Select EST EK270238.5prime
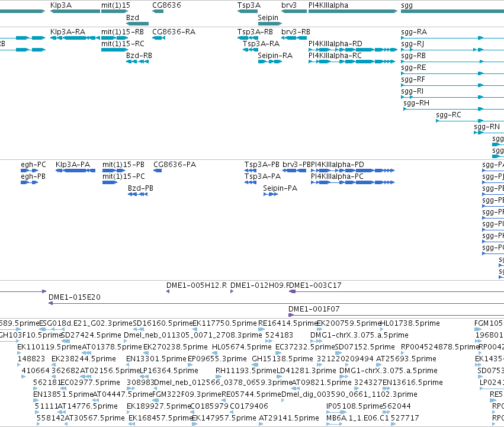504x427 pixels. point(146,354)
